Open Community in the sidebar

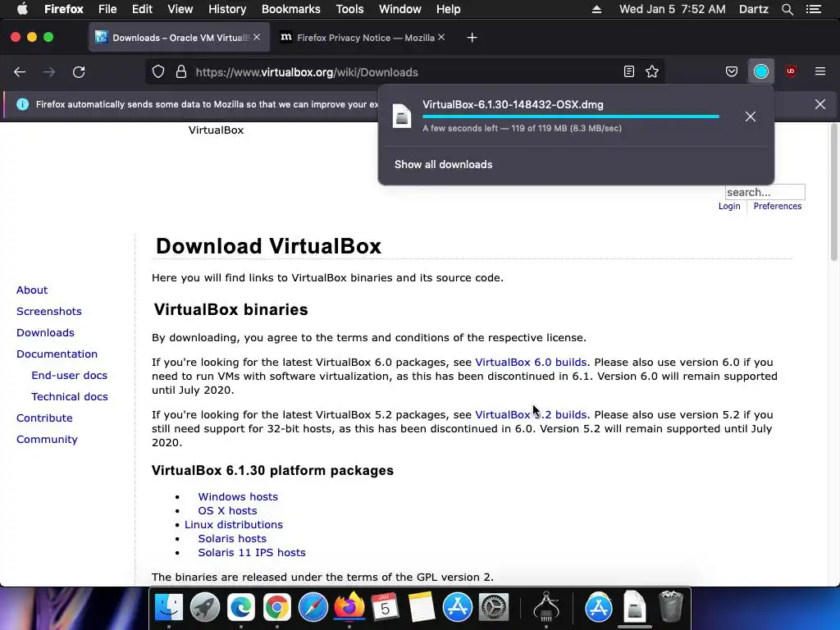[47, 440]
